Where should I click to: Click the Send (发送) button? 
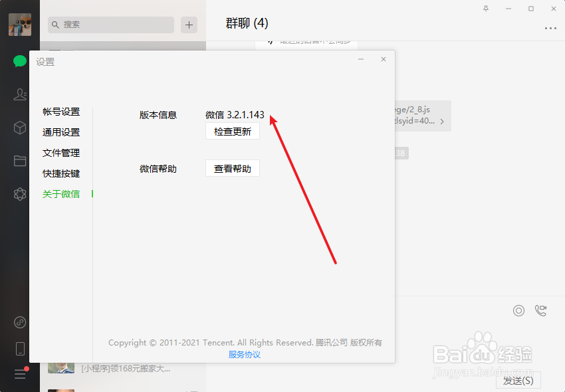pos(518,381)
